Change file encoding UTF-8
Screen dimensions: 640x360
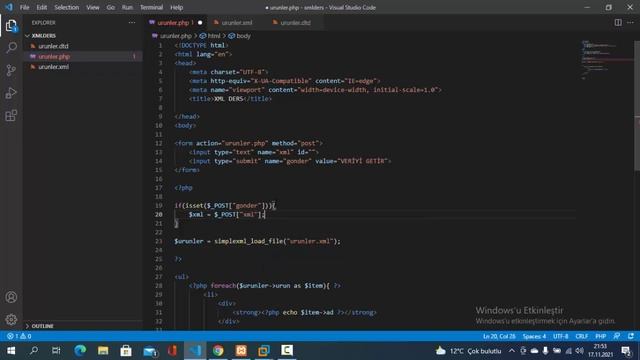click(x=560, y=336)
